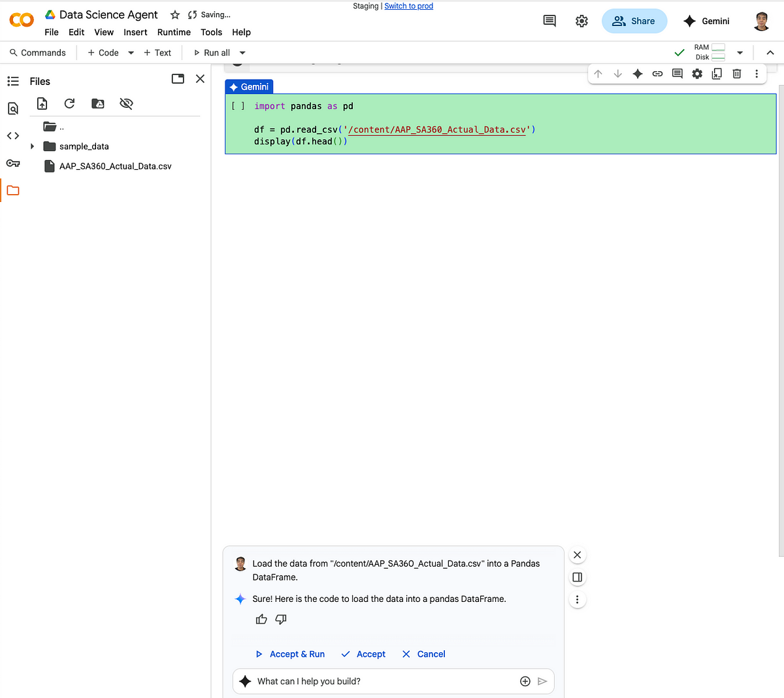Move the cell down

pos(617,74)
